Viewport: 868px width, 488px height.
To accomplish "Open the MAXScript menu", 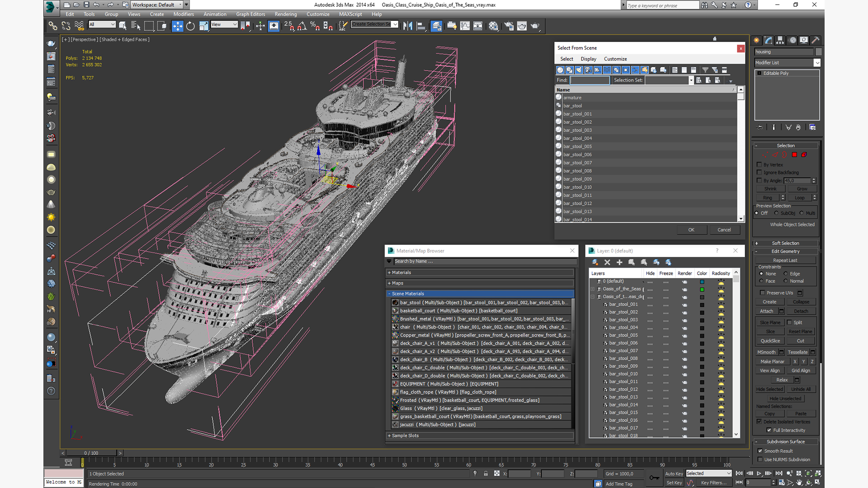I will point(350,14).
